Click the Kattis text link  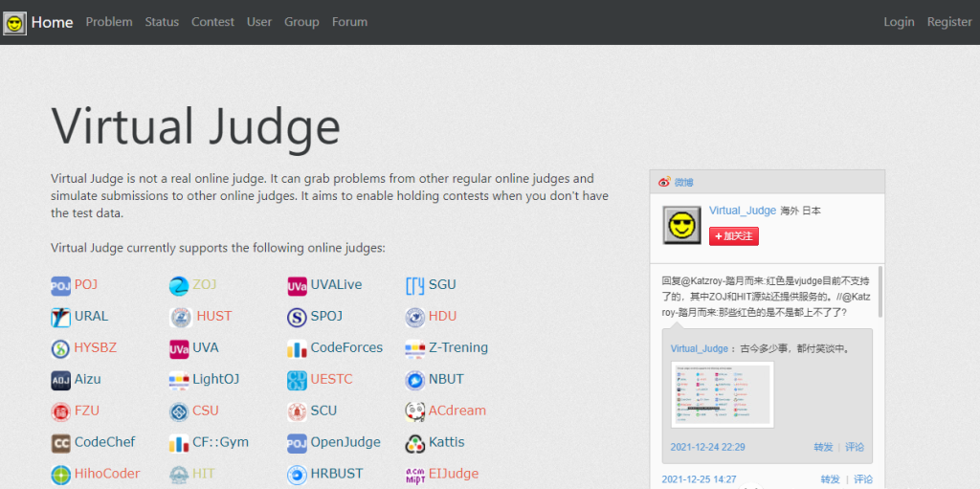coord(447,442)
